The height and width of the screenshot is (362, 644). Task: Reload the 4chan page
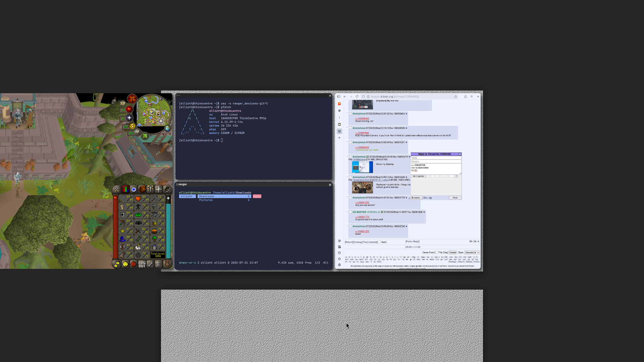tap(357, 97)
